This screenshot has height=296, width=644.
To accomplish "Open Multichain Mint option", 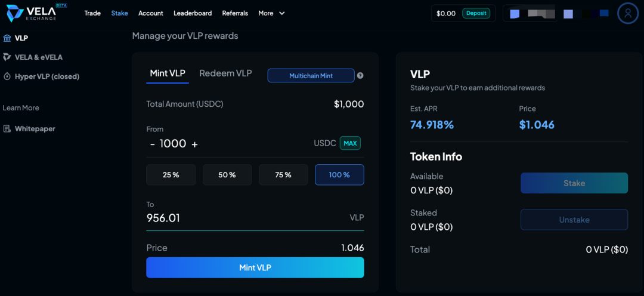I will (311, 76).
